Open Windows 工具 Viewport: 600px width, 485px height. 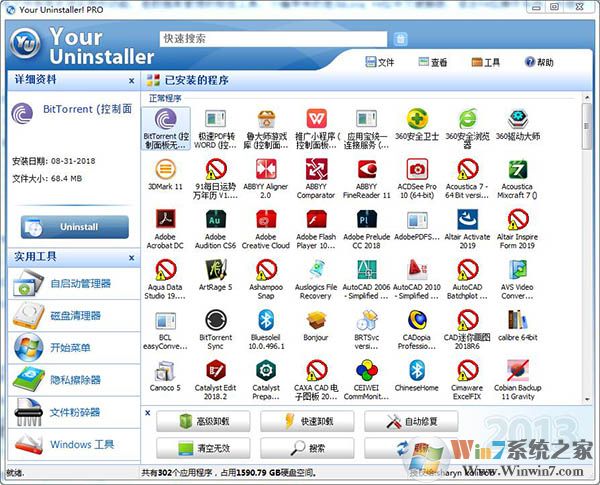click(74, 444)
